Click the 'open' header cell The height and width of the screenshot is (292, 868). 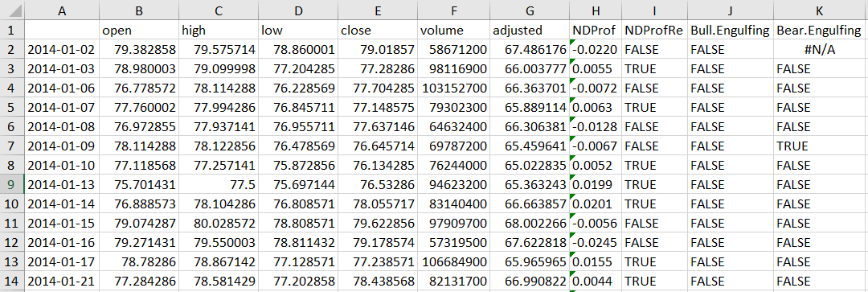pos(140,30)
